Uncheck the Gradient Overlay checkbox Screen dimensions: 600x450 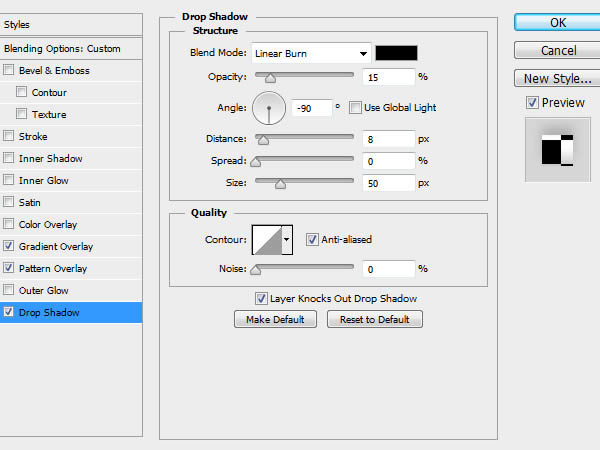click(x=8, y=246)
